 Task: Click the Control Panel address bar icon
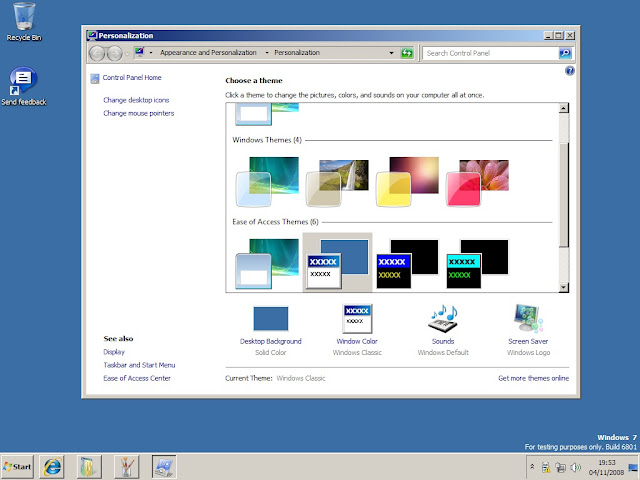point(140,52)
